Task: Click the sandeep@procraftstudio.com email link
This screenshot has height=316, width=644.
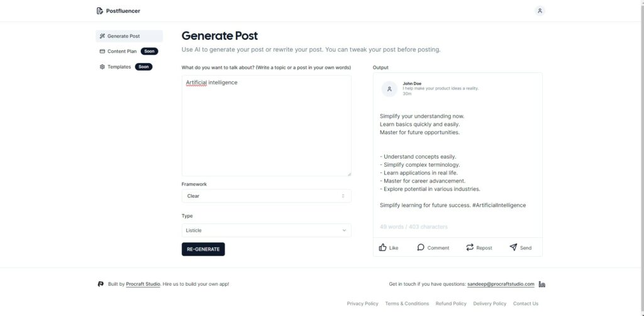Action: tap(501, 284)
